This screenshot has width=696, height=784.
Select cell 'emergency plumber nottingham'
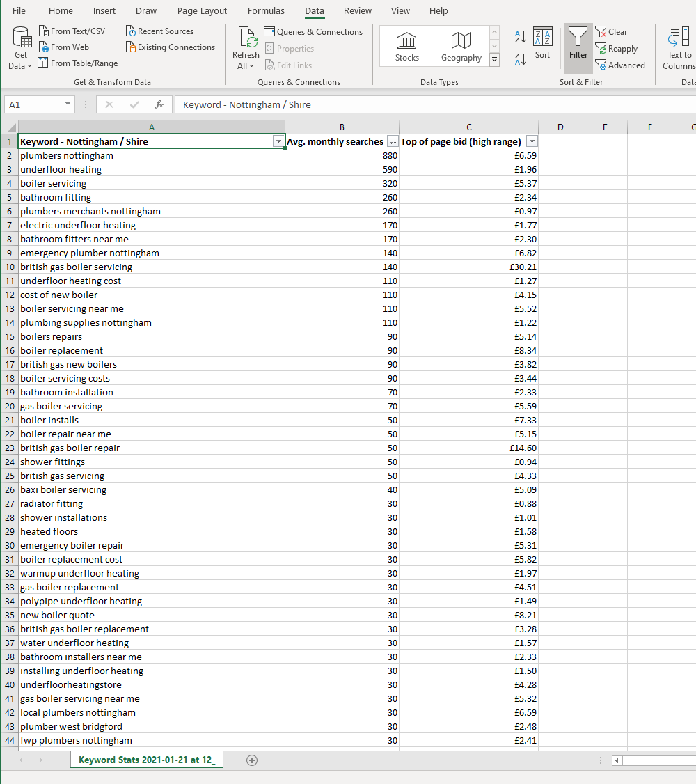click(x=152, y=253)
